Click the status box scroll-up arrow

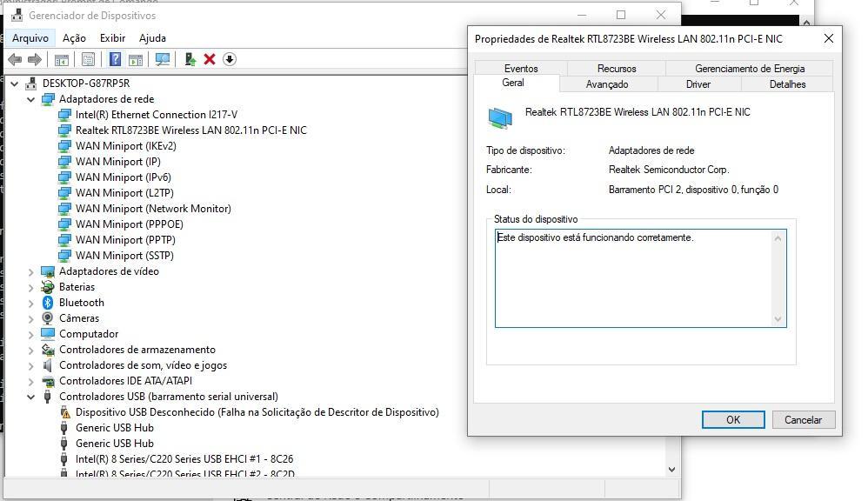tap(778, 238)
